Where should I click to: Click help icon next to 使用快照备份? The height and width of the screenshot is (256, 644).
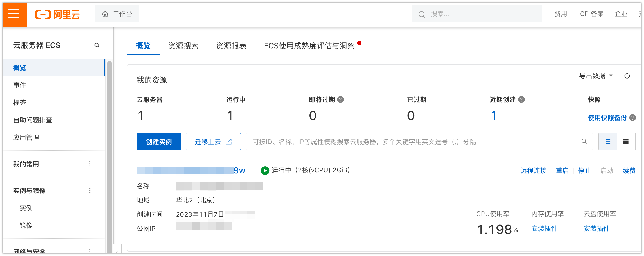[633, 118]
